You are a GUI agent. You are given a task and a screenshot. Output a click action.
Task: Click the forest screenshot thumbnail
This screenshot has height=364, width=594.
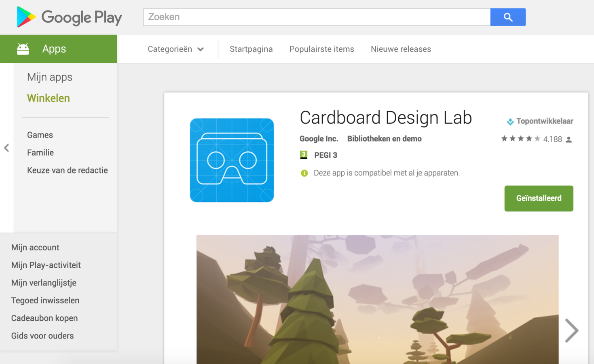(x=377, y=299)
